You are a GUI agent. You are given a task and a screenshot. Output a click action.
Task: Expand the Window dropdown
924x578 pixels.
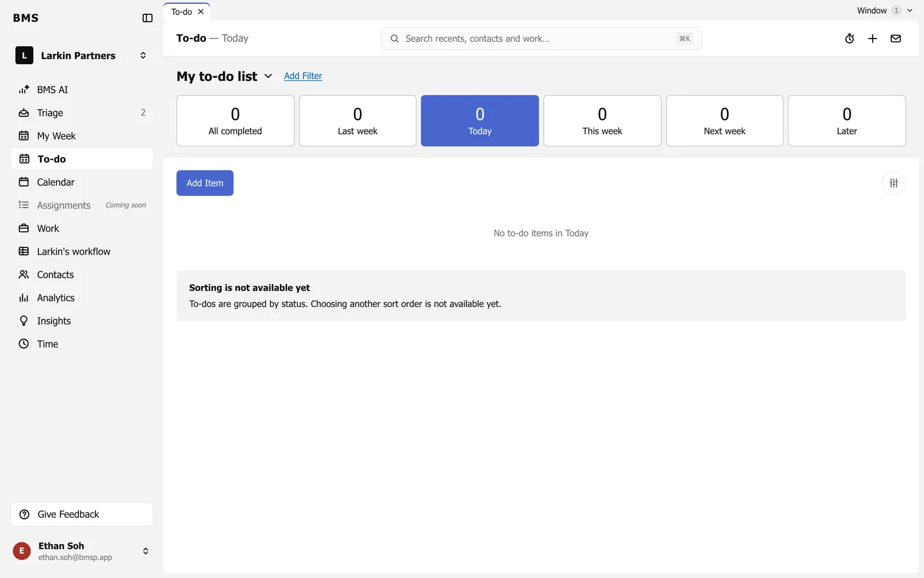pos(884,10)
